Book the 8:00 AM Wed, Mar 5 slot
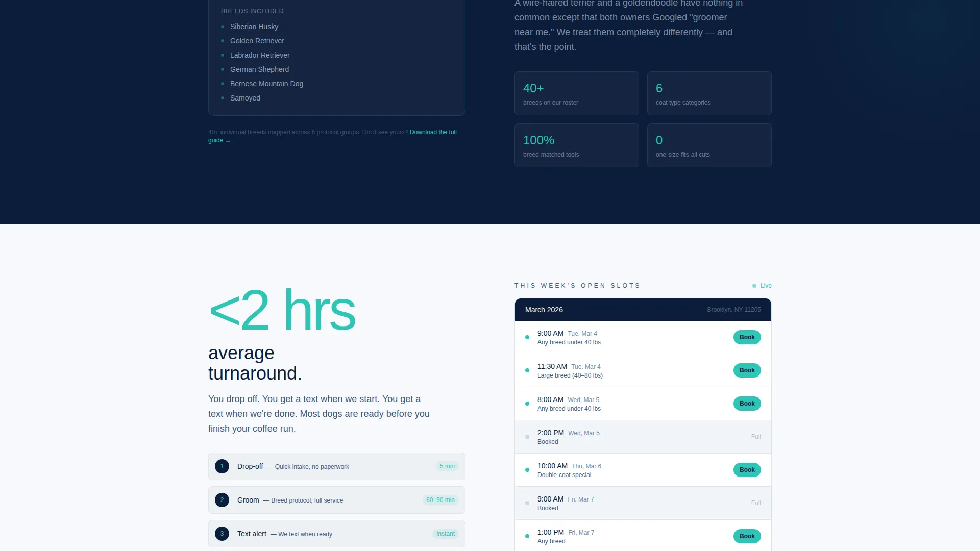Viewport: 980px width, 551px height. [x=747, y=404]
